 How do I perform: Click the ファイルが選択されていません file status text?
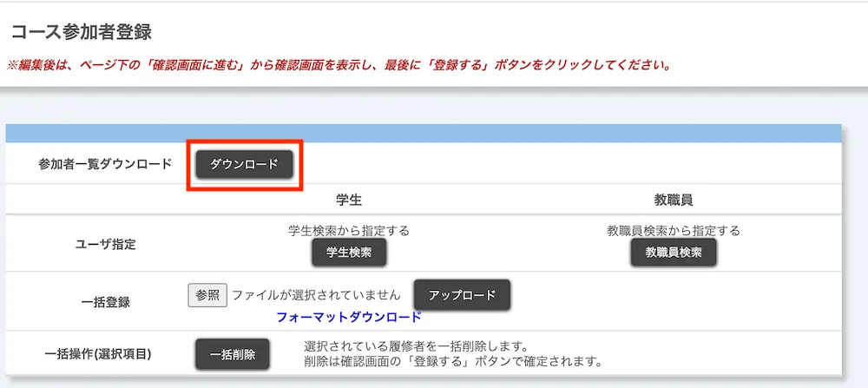[x=316, y=295]
